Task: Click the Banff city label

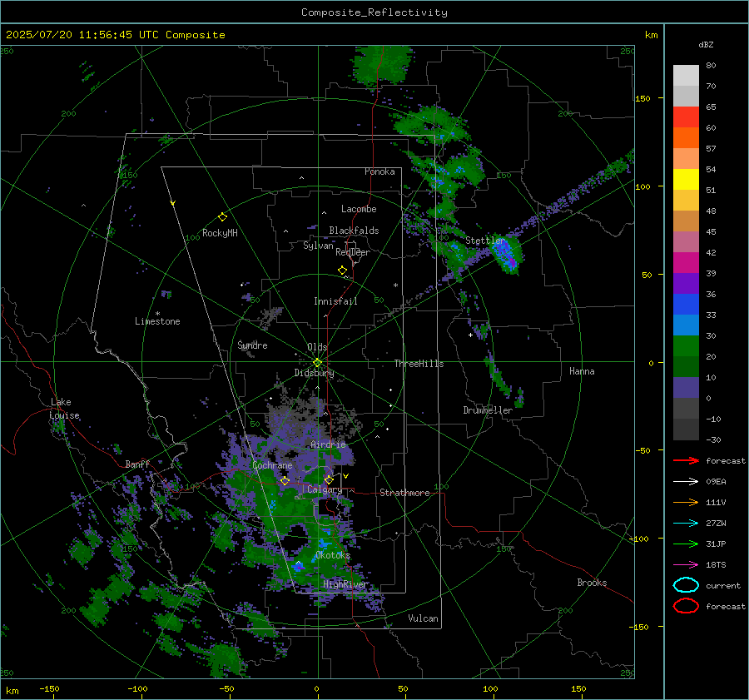Action: 137,464
